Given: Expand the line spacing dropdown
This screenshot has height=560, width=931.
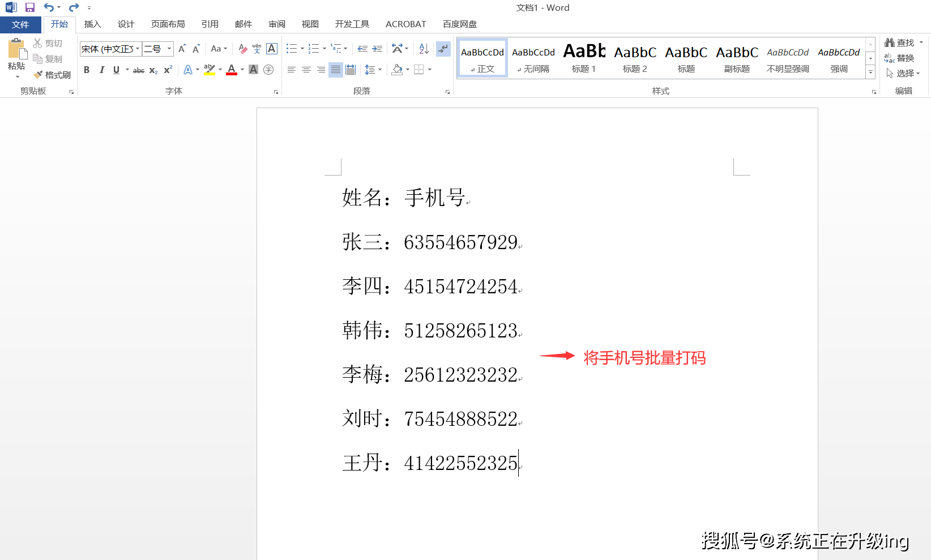Looking at the screenshot, I should pos(379,70).
